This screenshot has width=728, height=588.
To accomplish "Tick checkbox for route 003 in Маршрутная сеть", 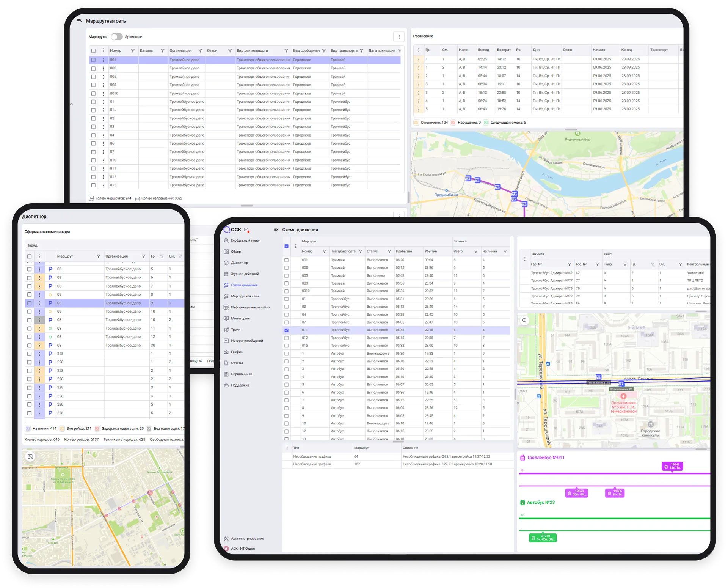I will (x=93, y=69).
